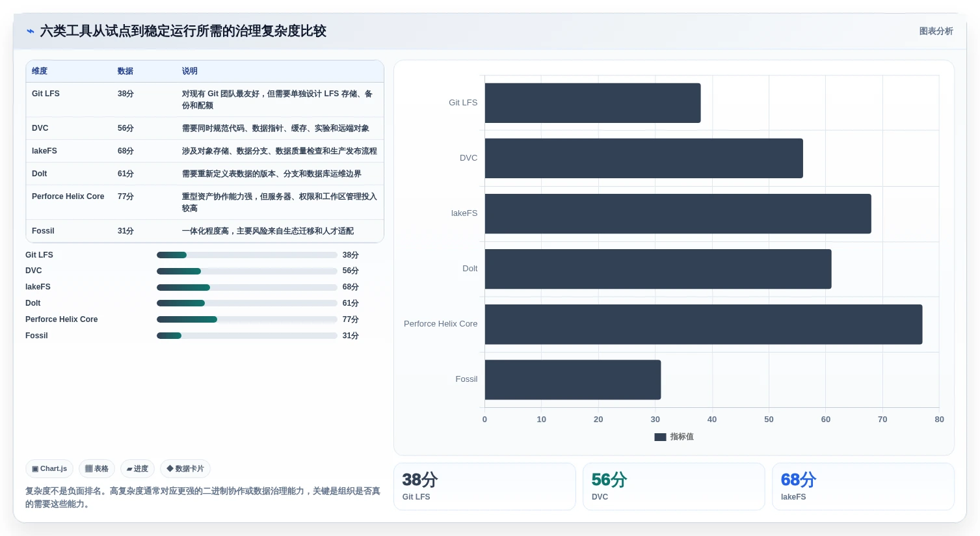Click the 61分 cell in the table
Viewport: 980px width, 536px height.
(x=126, y=174)
